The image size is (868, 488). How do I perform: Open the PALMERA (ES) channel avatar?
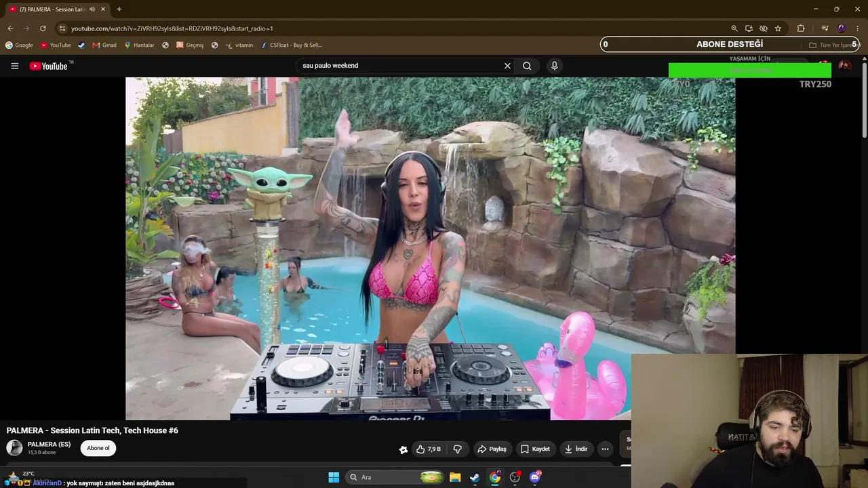coord(14,448)
